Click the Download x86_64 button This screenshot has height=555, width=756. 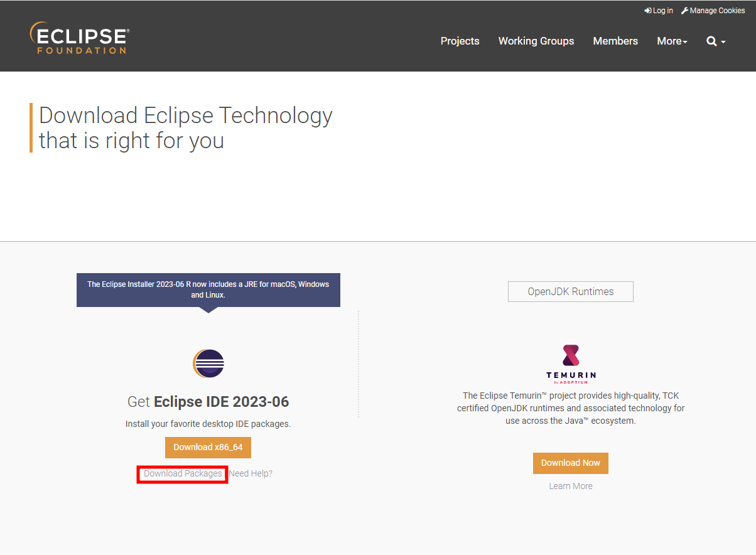(x=208, y=448)
